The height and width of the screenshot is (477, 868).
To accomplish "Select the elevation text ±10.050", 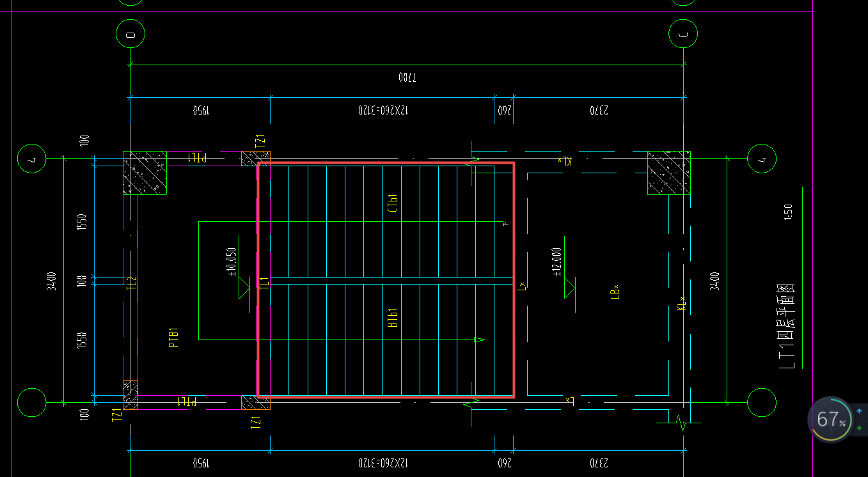I will pos(232,262).
